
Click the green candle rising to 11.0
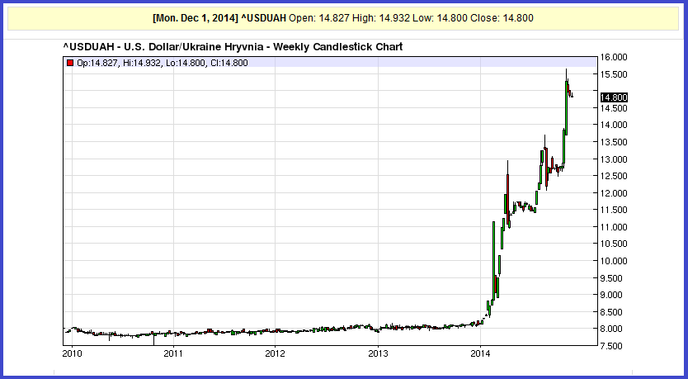493,261
